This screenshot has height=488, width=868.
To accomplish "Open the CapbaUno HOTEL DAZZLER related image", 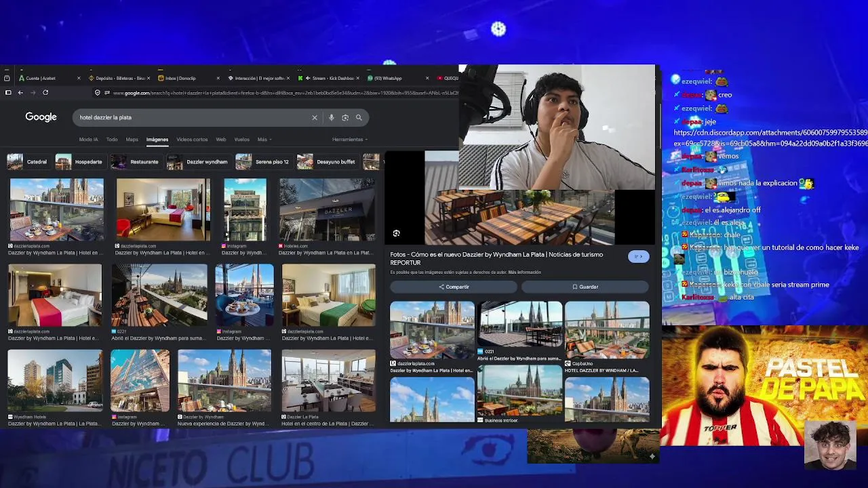I will point(607,330).
